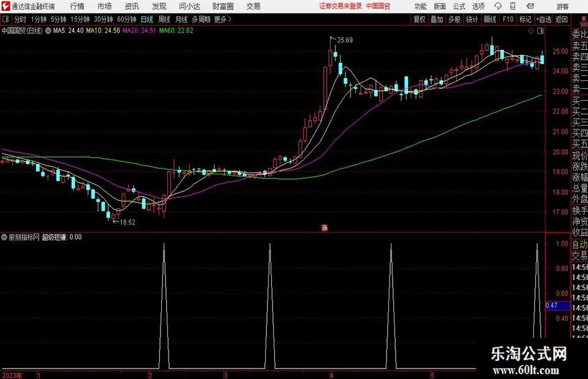
Task: Click the 复权 toolbar button
Action: [419, 19]
